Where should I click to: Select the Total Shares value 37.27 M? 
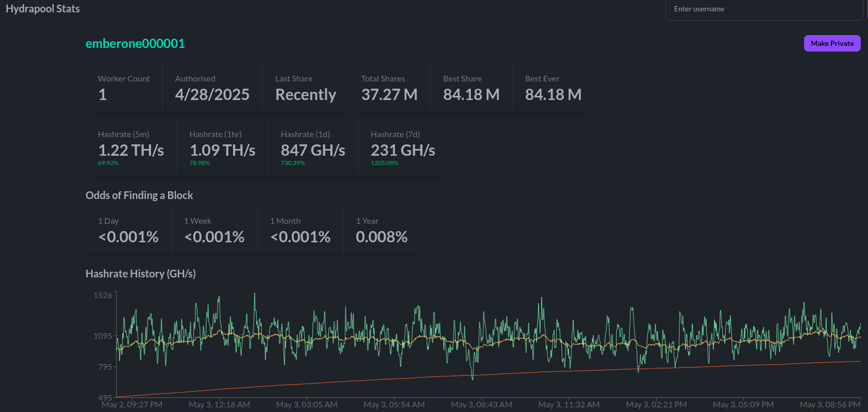tap(390, 94)
